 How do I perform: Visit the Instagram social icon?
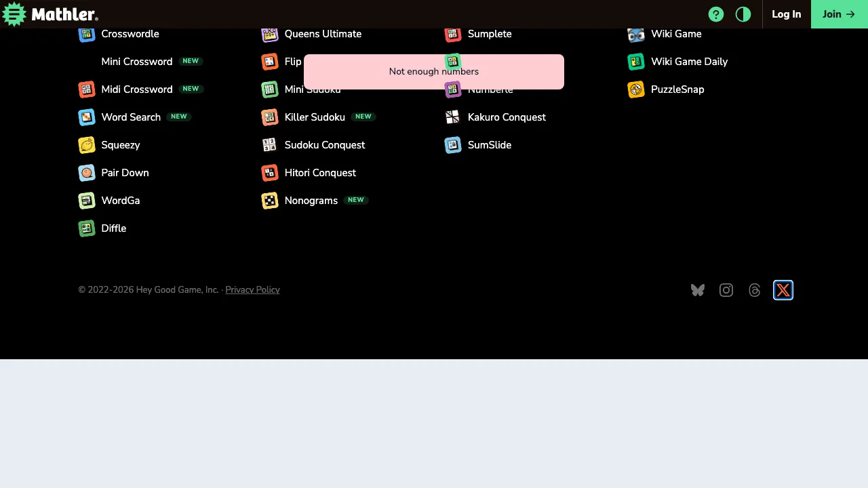726,290
